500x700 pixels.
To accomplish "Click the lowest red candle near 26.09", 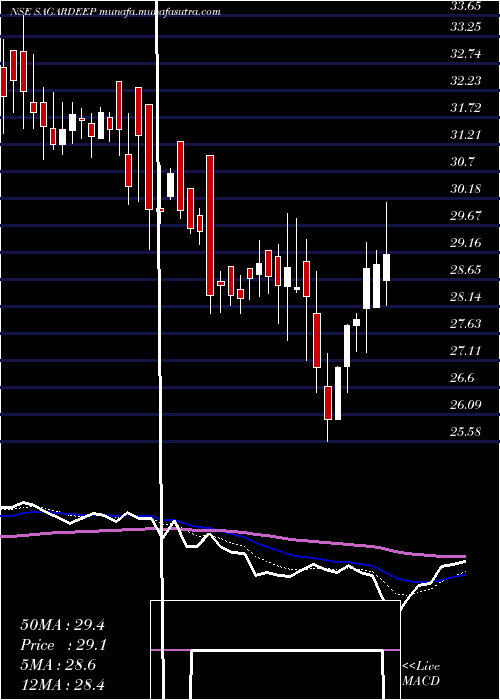I will pyautogui.click(x=328, y=403).
